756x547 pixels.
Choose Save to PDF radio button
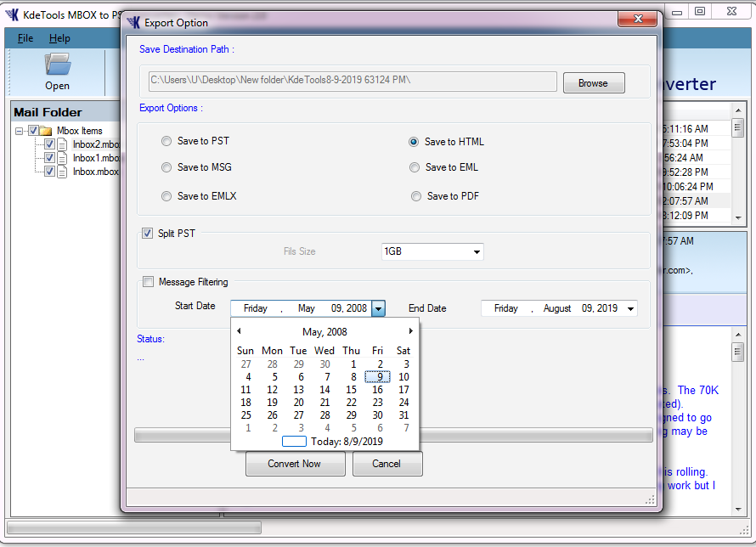click(x=416, y=196)
